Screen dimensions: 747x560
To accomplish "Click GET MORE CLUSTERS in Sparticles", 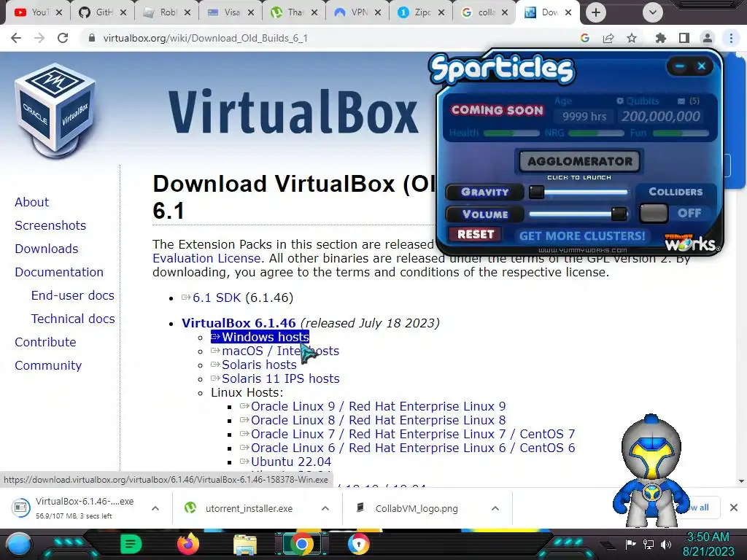I will (x=582, y=236).
